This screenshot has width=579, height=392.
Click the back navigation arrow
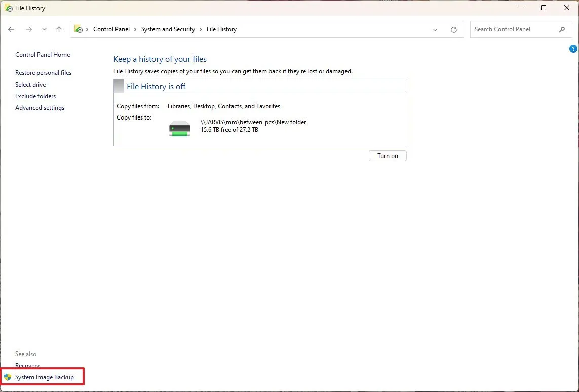(x=11, y=29)
